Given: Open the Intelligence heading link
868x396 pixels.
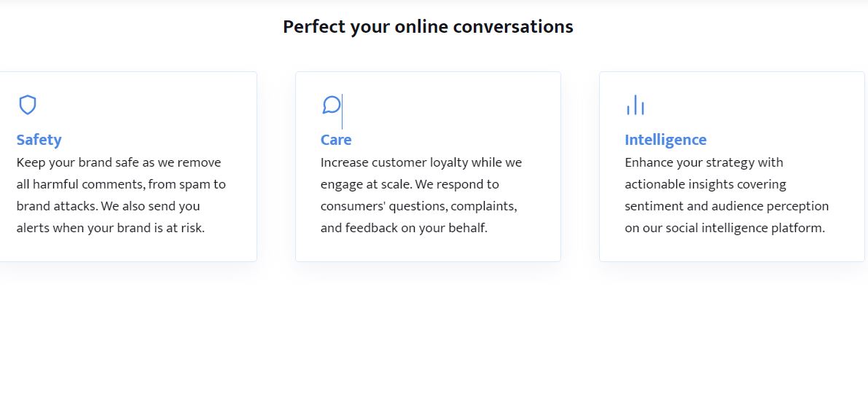Looking at the screenshot, I should tap(665, 140).
